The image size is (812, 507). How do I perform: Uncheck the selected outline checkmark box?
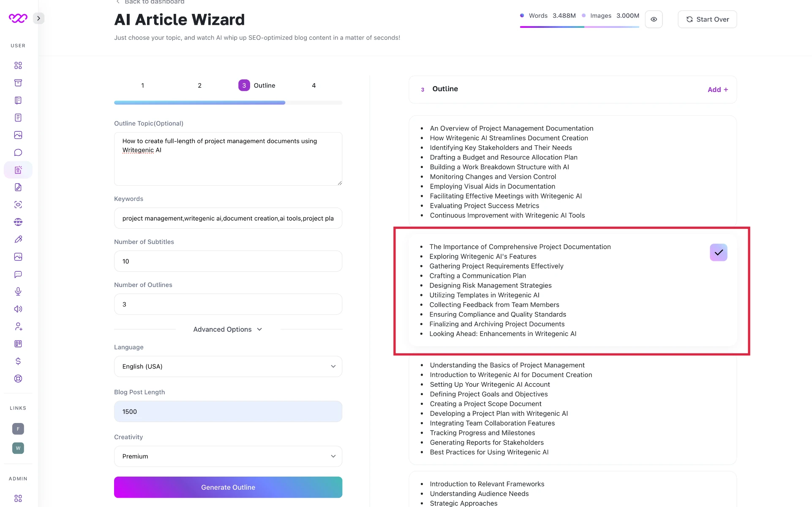pyautogui.click(x=718, y=252)
